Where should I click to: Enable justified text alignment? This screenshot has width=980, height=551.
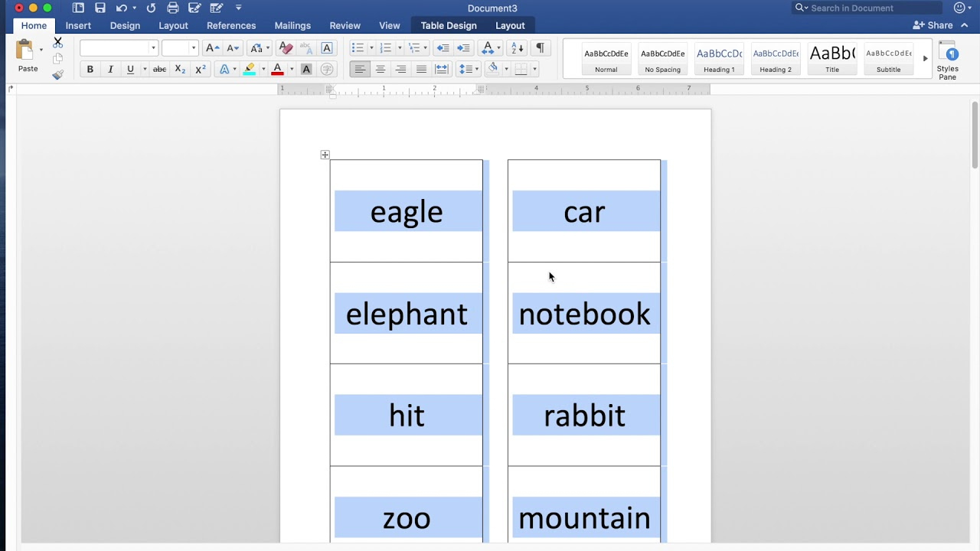click(x=421, y=69)
